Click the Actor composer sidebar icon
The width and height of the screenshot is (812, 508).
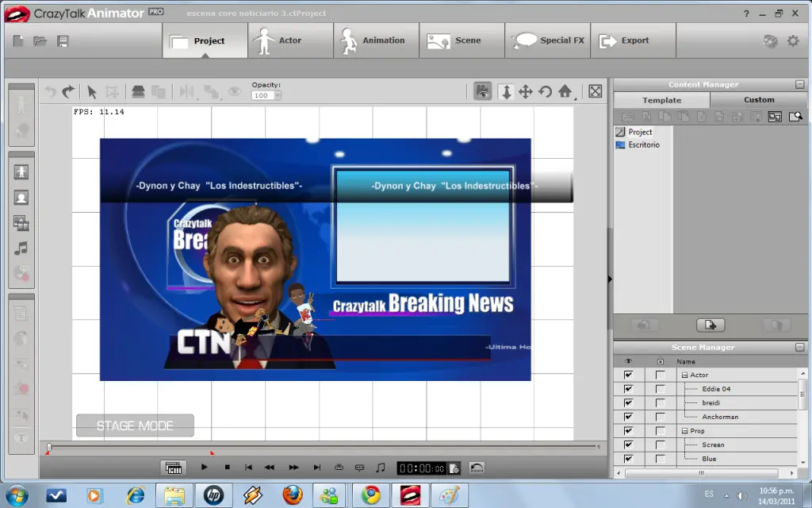(x=21, y=172)
